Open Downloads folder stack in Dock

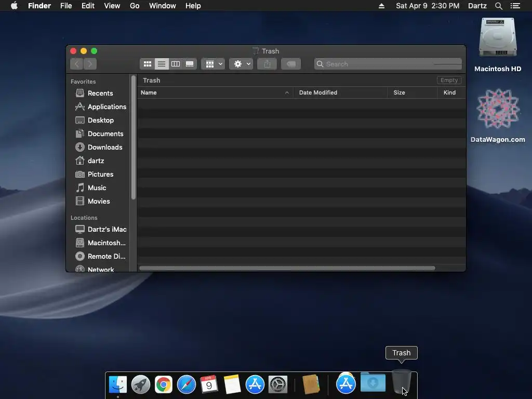pos(373,383)
